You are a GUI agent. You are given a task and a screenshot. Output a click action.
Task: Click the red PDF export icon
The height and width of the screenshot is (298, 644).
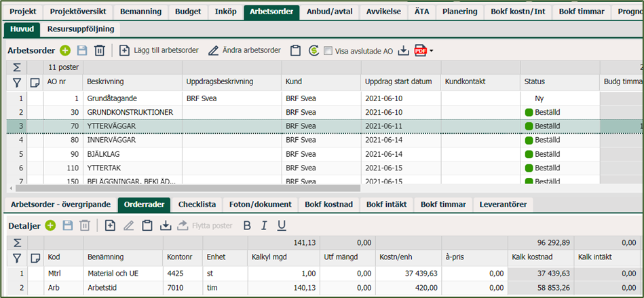(420, 50)
